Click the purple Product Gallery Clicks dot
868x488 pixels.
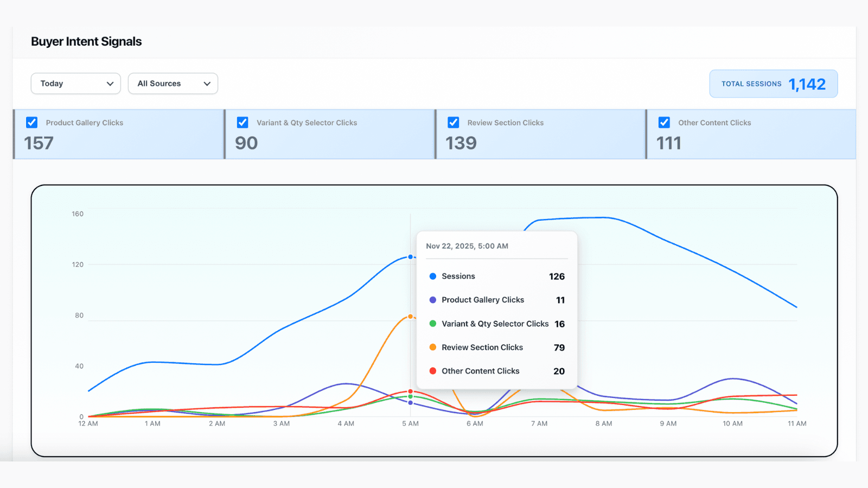tap(432, 300)
